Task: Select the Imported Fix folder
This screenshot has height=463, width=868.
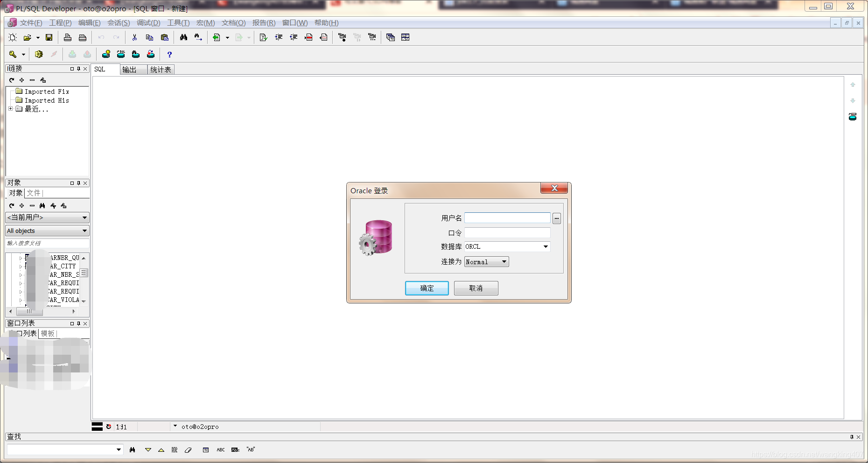Action: [x=47, y=91]
